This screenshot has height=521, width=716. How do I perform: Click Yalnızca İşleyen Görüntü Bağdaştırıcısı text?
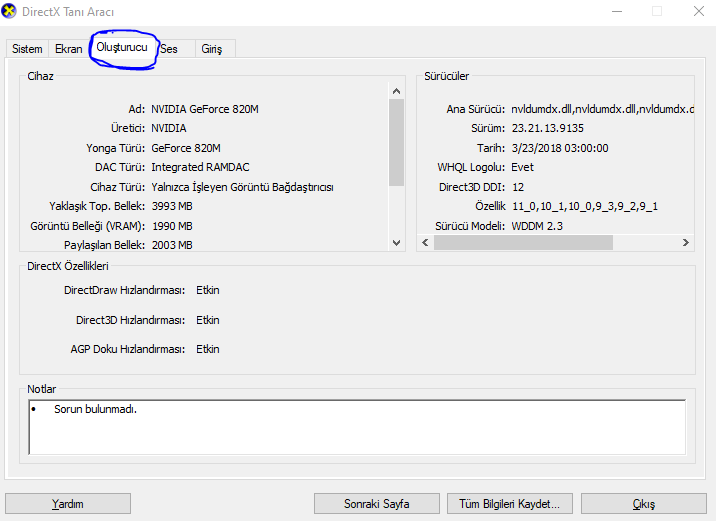[x=242, y=187]
